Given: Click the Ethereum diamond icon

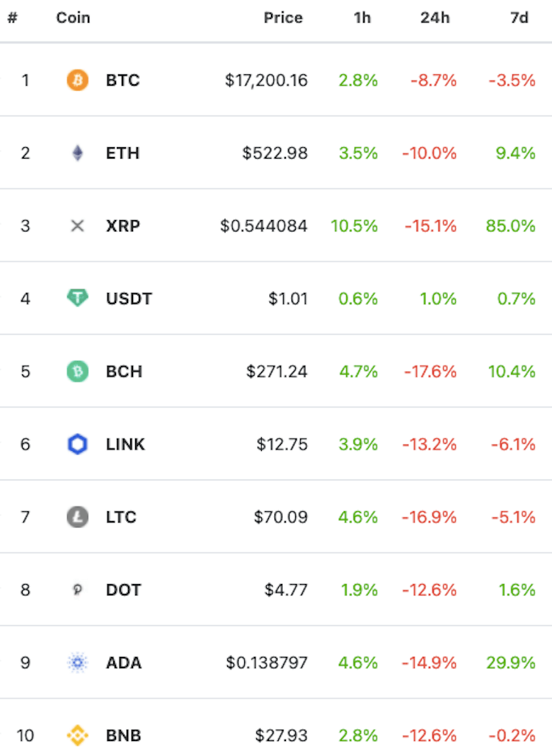Looking at the screenshot, I should [x=77, y=153].
